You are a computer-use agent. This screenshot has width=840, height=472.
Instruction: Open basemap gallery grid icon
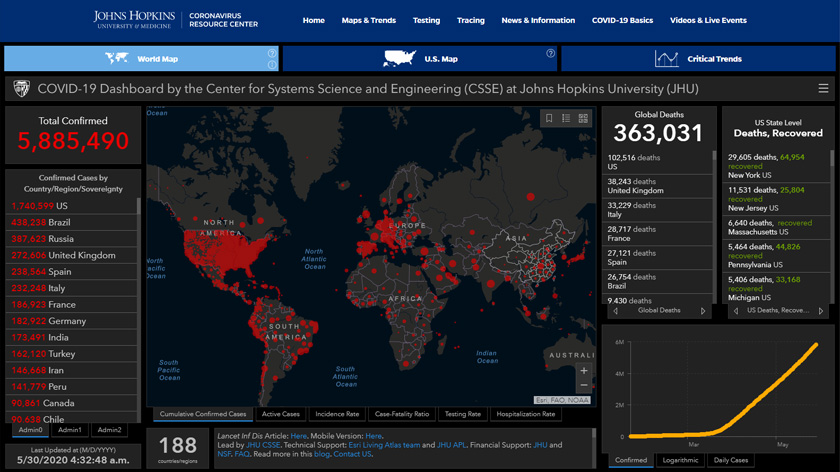point(583,118)
